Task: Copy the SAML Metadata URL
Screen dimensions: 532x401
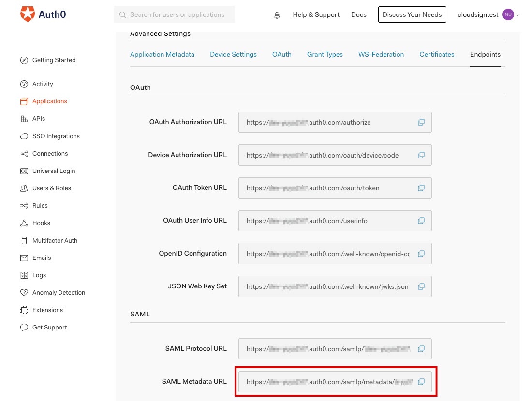Action: click(421, 382)
